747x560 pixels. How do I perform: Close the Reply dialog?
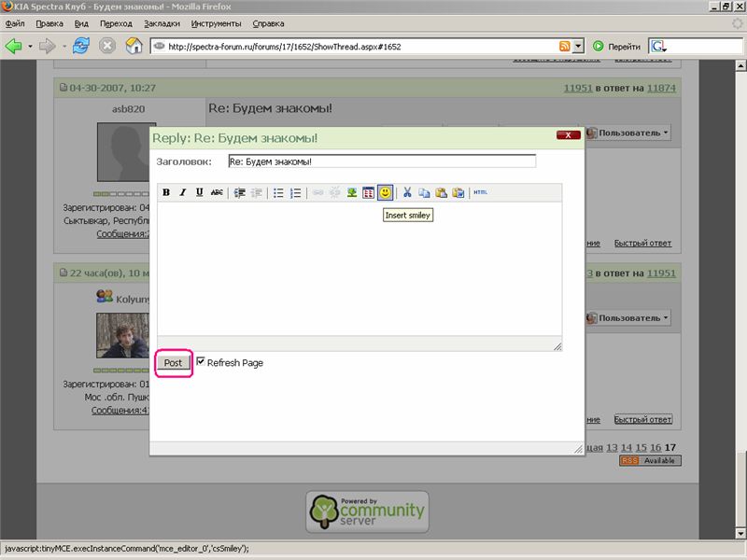point(568,135)
